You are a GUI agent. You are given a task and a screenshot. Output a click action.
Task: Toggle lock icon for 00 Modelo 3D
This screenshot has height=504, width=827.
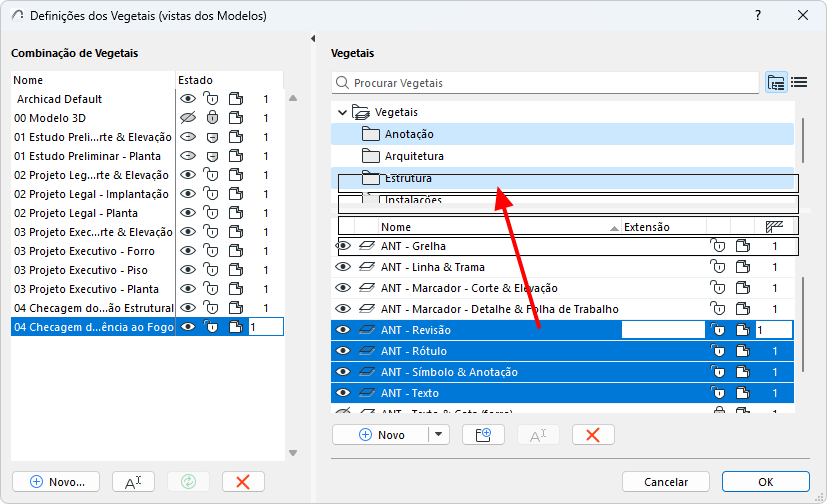click(212, 118)
